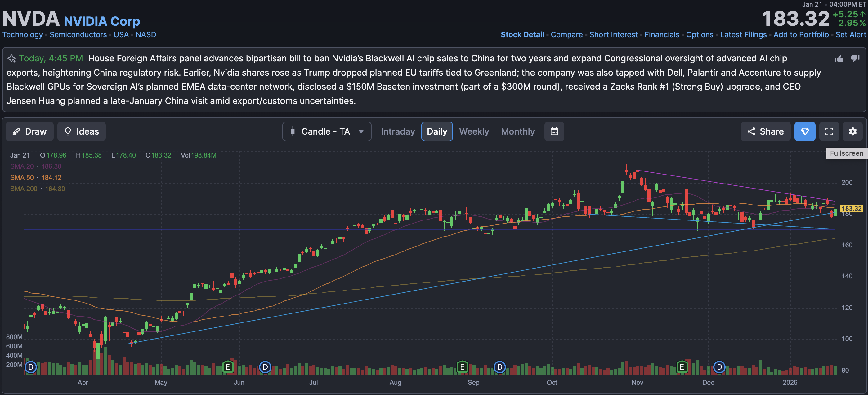Toggle the SMA 50 indicator label
The height and width of the screenshot is (395, 868).
click(22, 177)
